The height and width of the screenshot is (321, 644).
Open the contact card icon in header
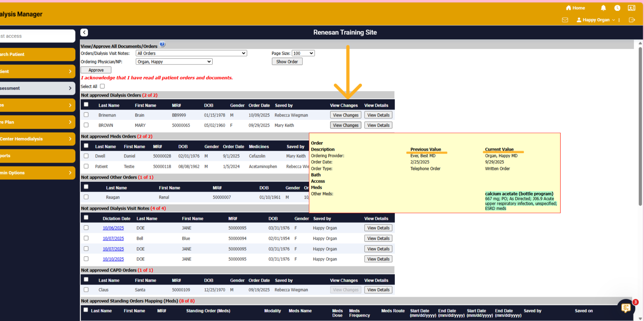click(631, 8)
